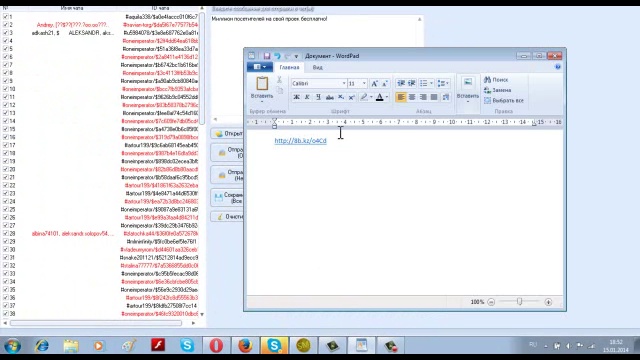Align text left in WordPad

tap(401, 97)
